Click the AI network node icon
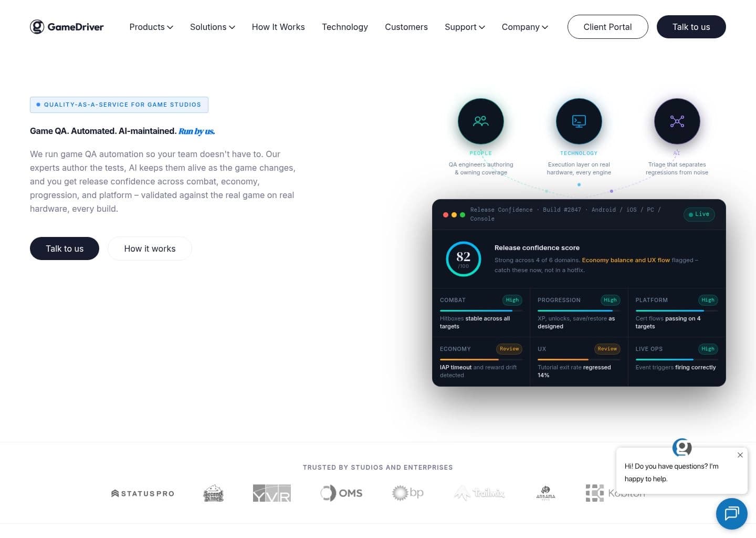Screen dimensions: 756x538 [x=677, y=121]
